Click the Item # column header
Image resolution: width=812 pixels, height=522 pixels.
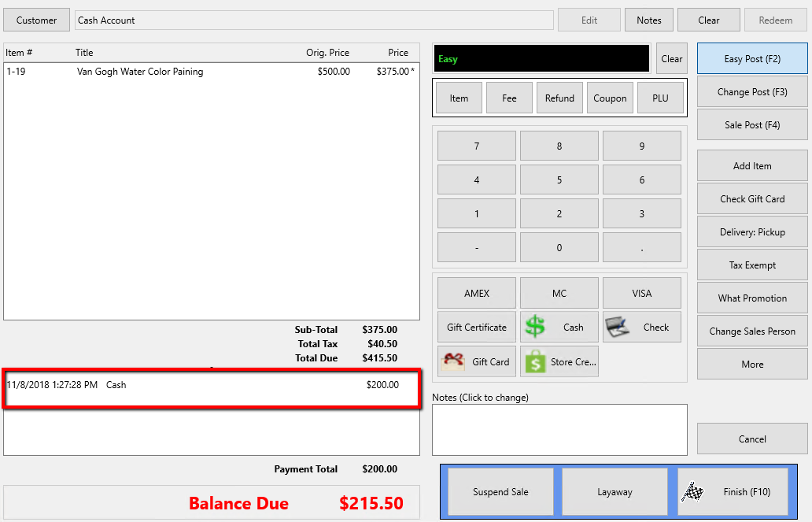pyautogui.click(x=19, y=52)
